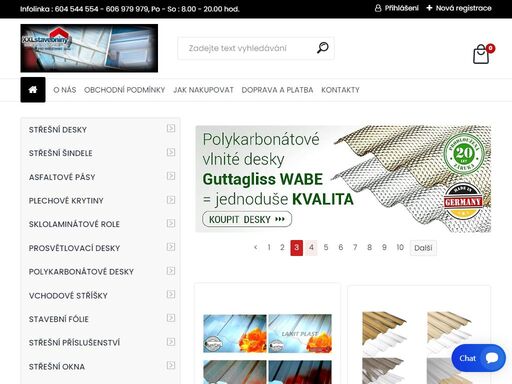Open Kontakty menu item
The width and height of the screenshot is (512, 384).
[x=340, y=90]
